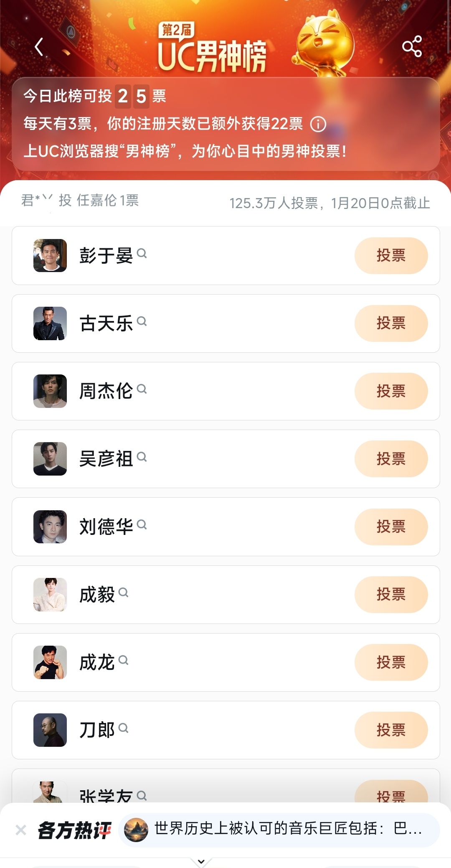Viewport: 451px width, 868px height.
Task: Tap the 周杰伦 name label
Action: [106, 391]
